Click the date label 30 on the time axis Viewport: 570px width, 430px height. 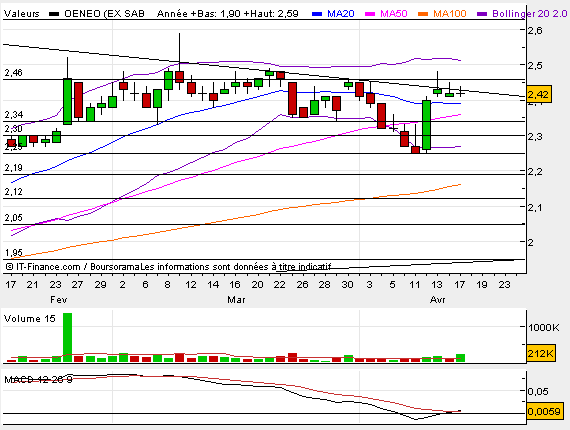pos(347,285)
